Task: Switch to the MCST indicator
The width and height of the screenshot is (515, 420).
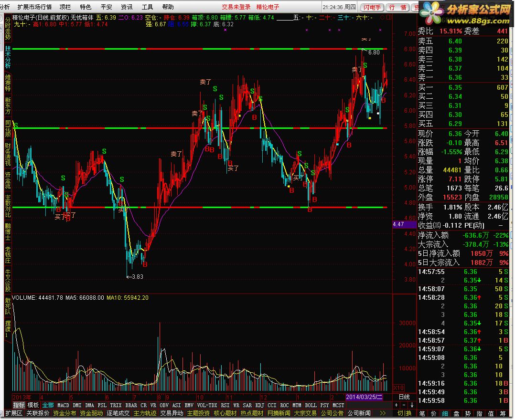Action: 338,405
